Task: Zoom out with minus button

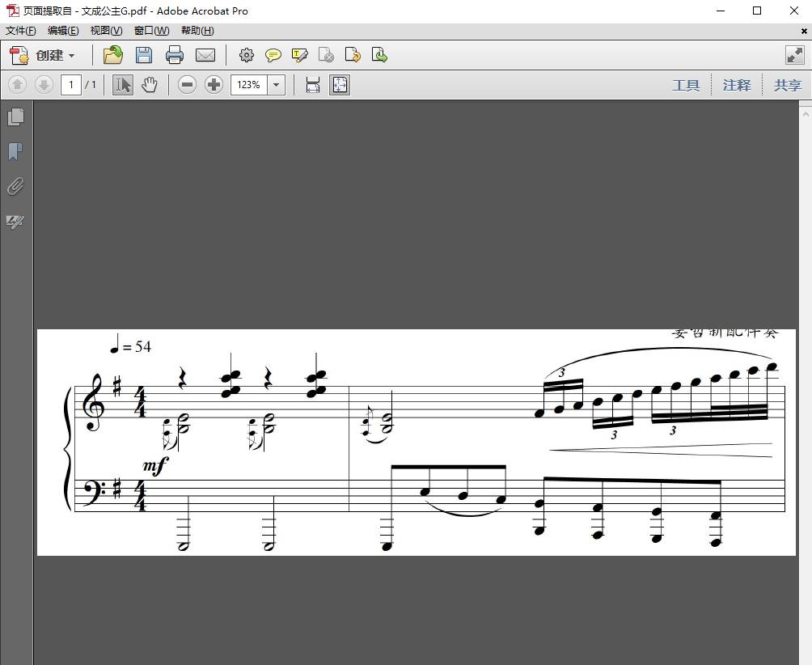Action: click(187, 84)
